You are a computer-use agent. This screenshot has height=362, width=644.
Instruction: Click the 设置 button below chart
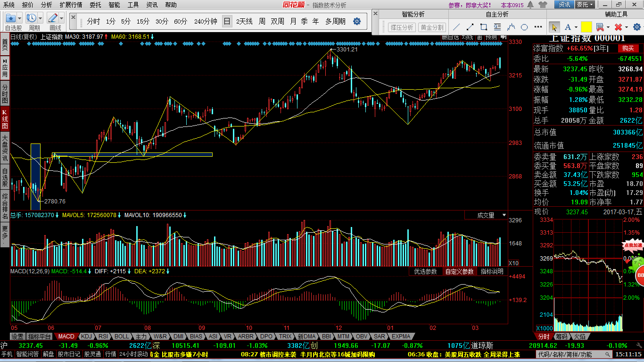(x=17, y=337)
